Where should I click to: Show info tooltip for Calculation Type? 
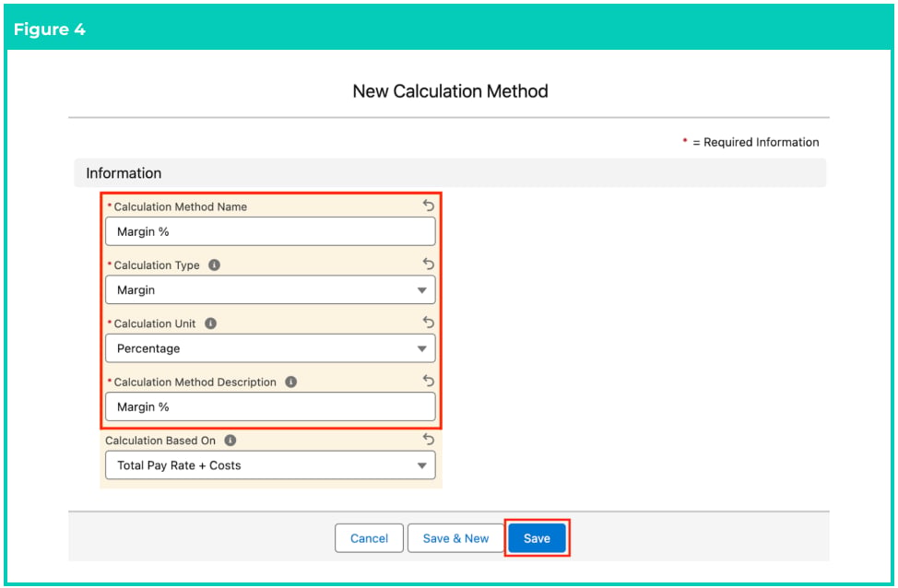[x=214, y=265]
